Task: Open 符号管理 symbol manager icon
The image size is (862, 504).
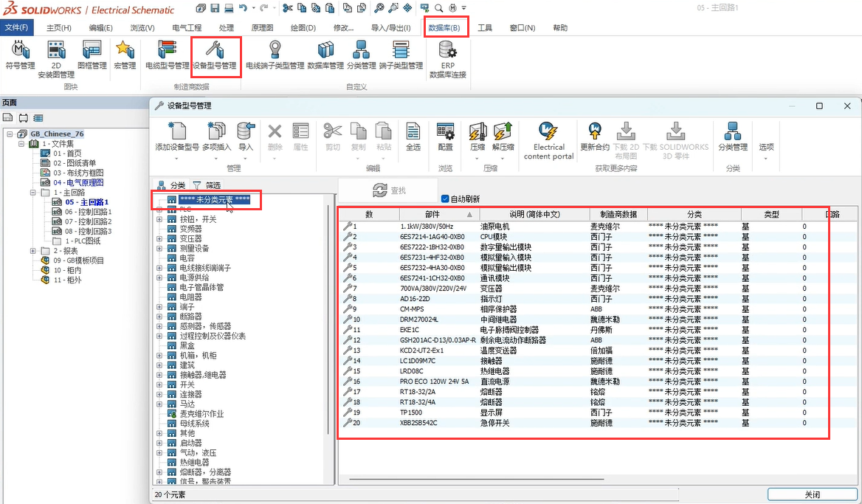Action: [20, 55]
